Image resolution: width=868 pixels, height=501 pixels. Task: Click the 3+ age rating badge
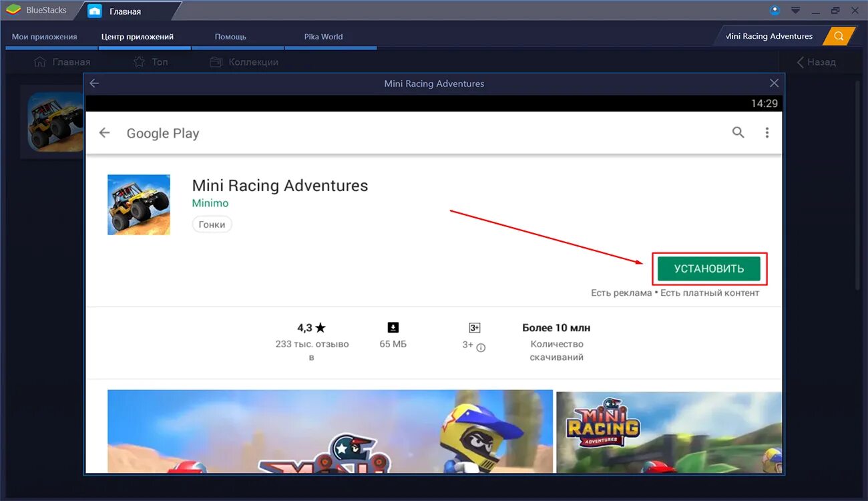point(475,328)
